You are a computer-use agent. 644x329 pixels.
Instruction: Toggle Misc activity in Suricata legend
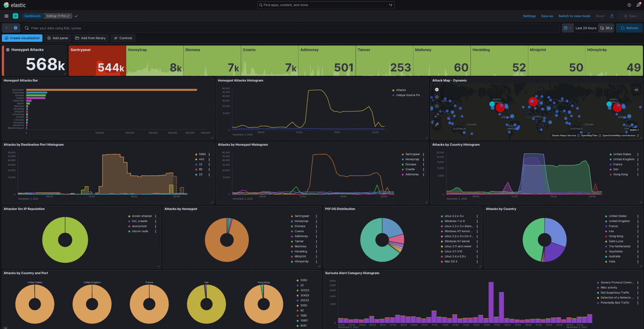pos(610,288)
